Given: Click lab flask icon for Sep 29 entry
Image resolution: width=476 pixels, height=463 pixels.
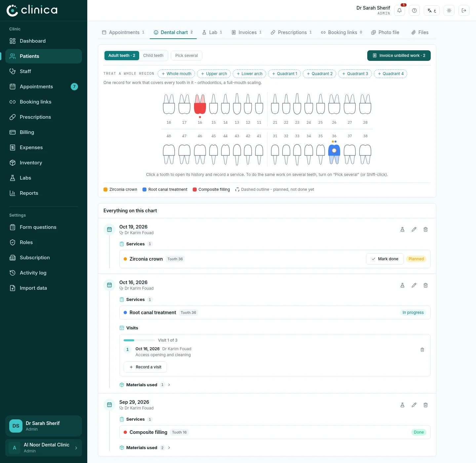Looking at the screenshot, I should click(402, 405).
